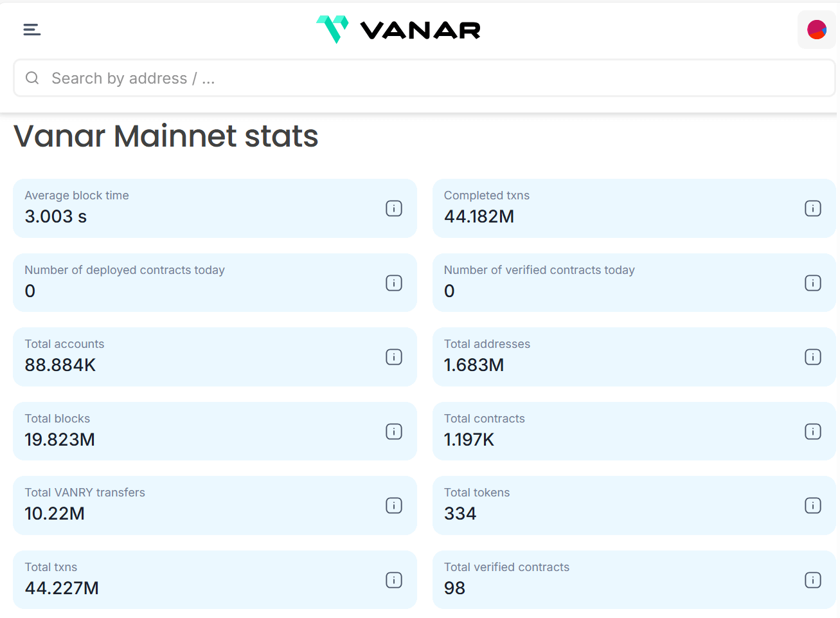Show info for Total contracts
Screen dimensions: 840x618
pos(813,432)
